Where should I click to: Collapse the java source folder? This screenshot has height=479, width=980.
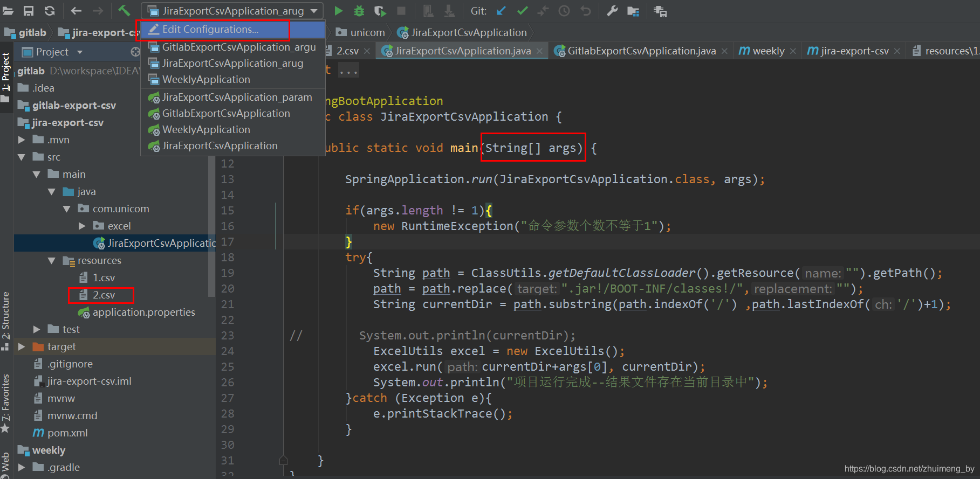[52, 191]
